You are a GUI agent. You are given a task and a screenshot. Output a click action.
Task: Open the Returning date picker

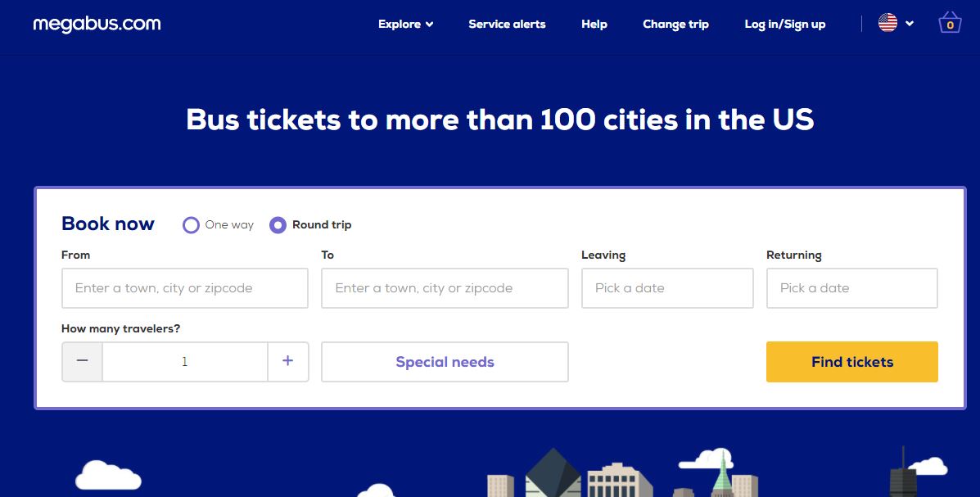852,288
